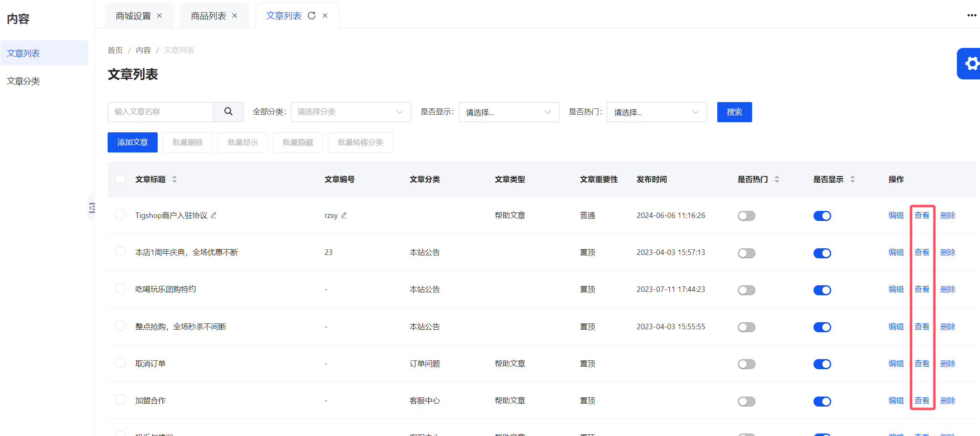Collapse the sidebar with the fold icon
980x436 pixels.
tap(92, 207)
